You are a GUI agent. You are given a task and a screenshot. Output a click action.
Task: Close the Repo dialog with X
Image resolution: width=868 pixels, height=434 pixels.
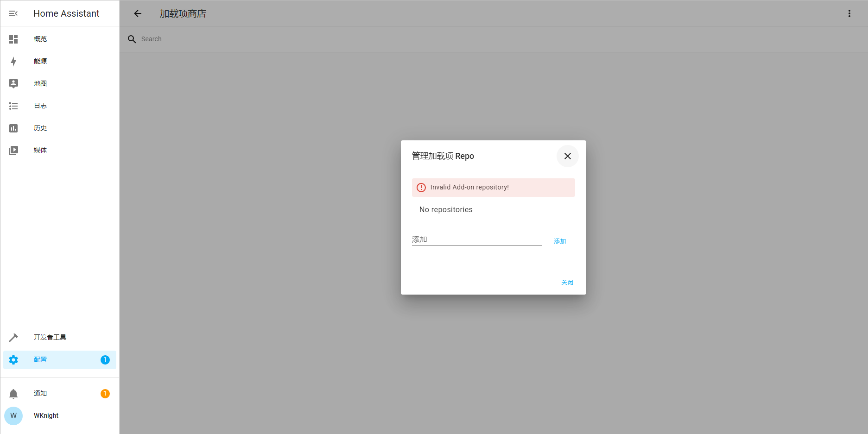point(567,156)
